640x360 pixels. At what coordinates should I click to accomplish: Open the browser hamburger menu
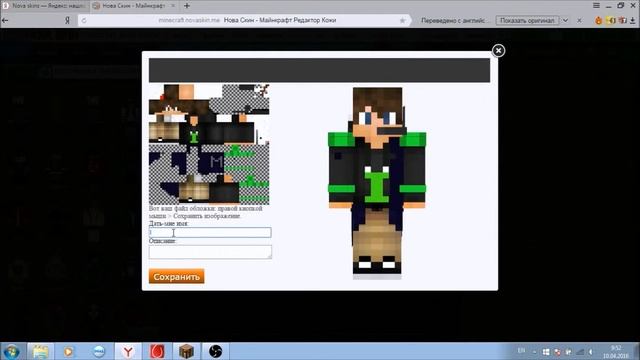tap(596, 6)
